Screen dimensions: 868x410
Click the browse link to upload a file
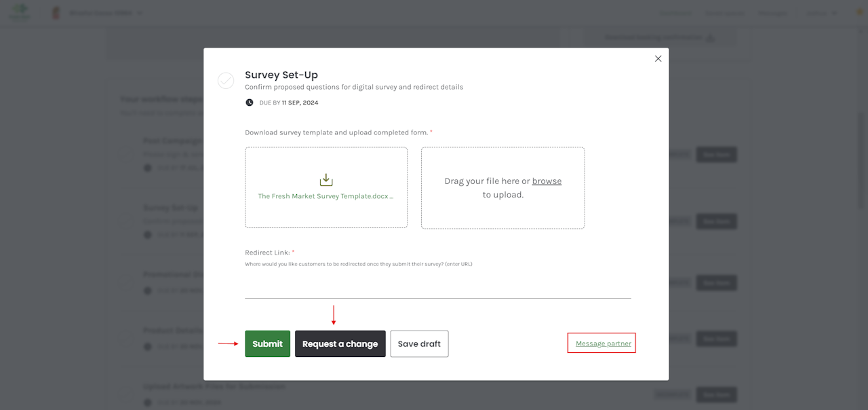point(547,181)
